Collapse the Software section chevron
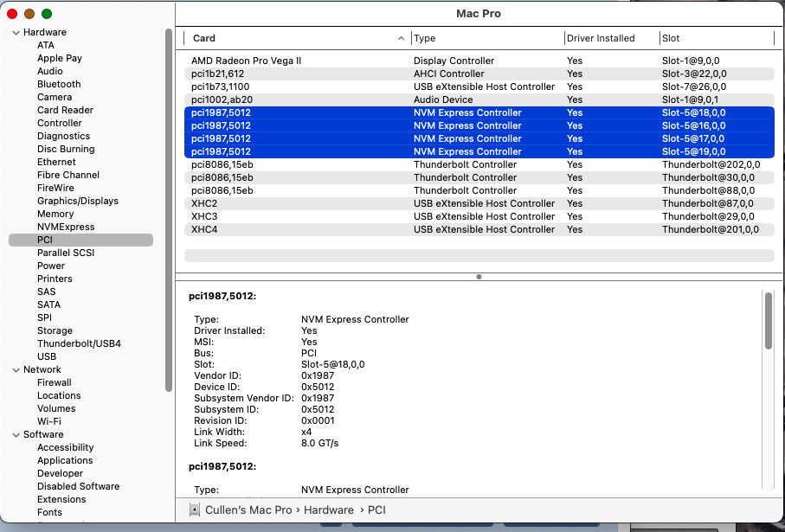785x532 pixels. [x=16, y=435]
